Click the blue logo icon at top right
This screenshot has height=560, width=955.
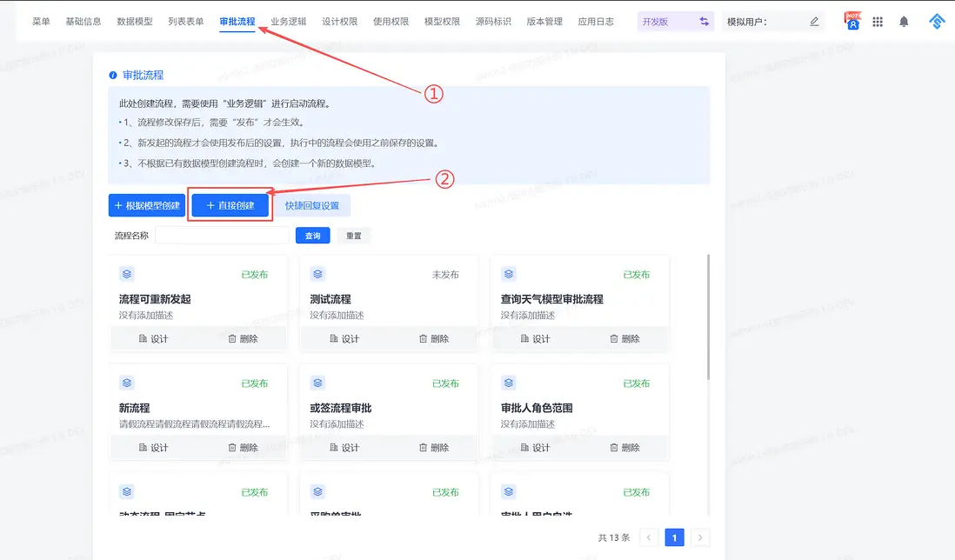tap(937, 21)
